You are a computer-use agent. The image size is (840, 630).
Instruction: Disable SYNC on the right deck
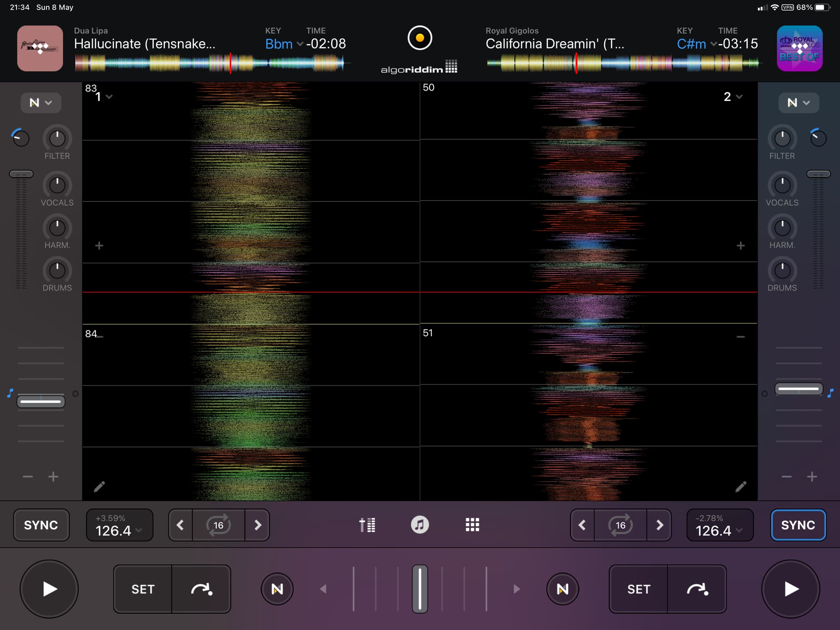pyautogui.click(x=798, y=525)
